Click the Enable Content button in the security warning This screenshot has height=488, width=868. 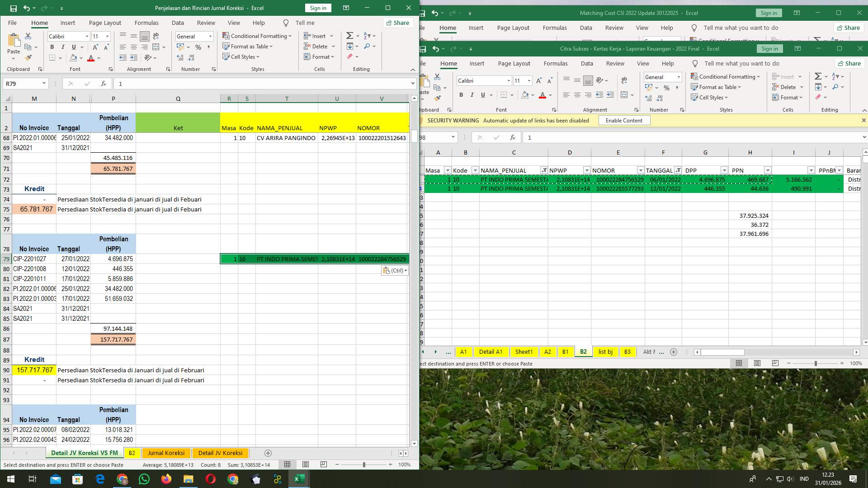pos(624,120)
